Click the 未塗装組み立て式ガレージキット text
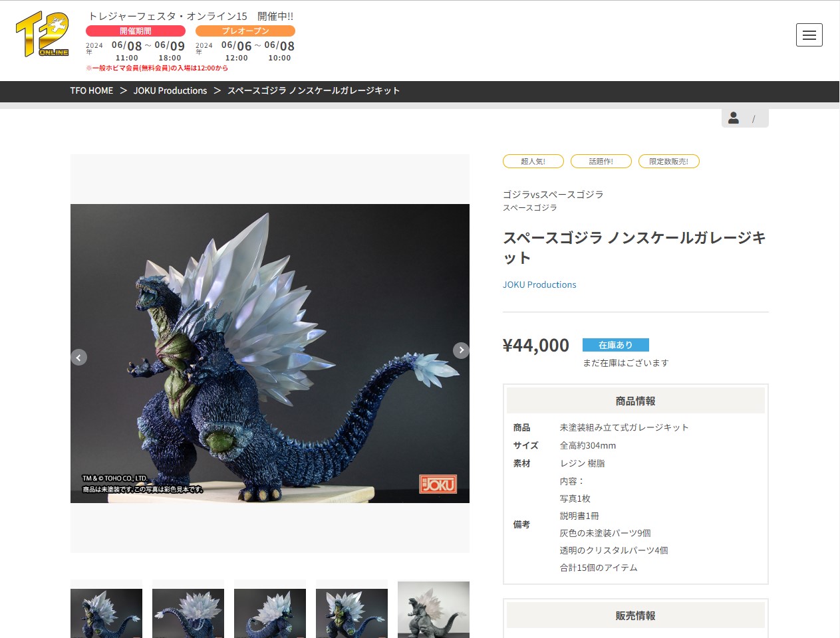Screen dimensions: 840x638 point(624,427)
